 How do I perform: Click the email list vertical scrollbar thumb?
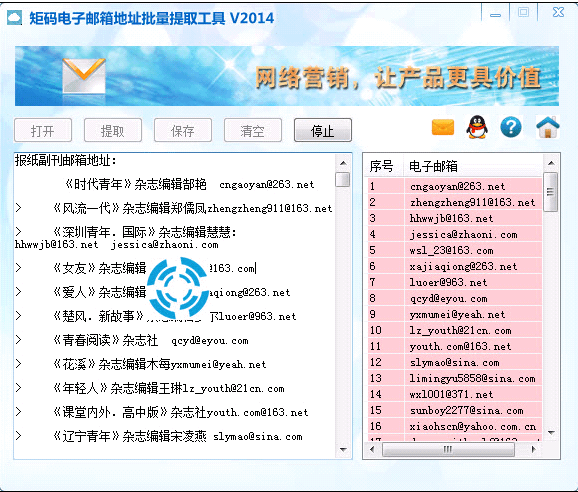[551, 192]
